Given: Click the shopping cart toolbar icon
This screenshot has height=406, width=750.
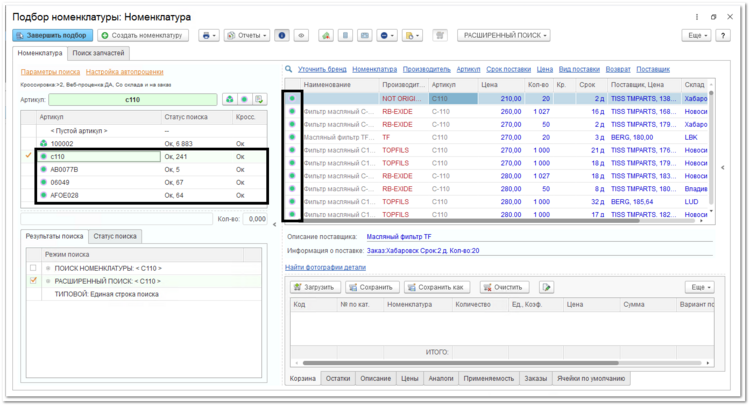Looking at the screenshot, I should click(440, 35).
